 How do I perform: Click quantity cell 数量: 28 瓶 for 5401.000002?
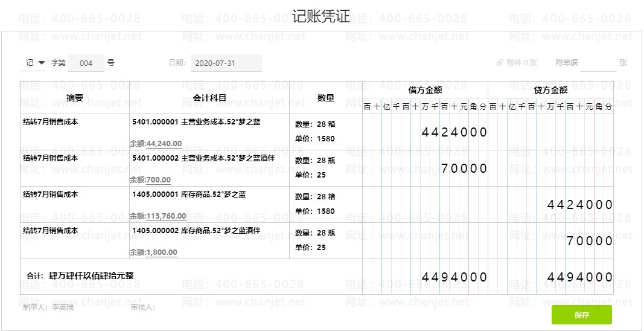click(x=315, y=160)
